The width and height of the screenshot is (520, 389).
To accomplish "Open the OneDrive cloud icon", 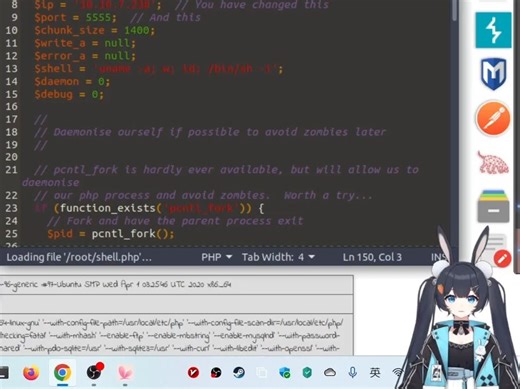I will [x=330, y=372].
